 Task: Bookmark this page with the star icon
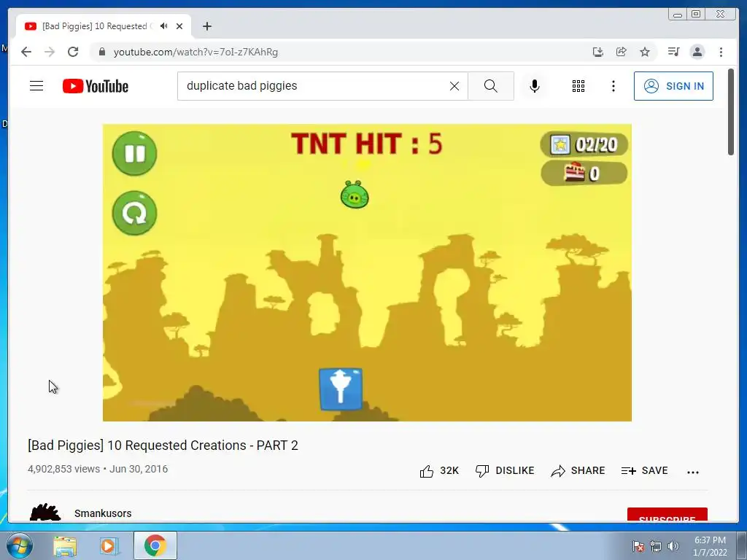click(645, 52)
